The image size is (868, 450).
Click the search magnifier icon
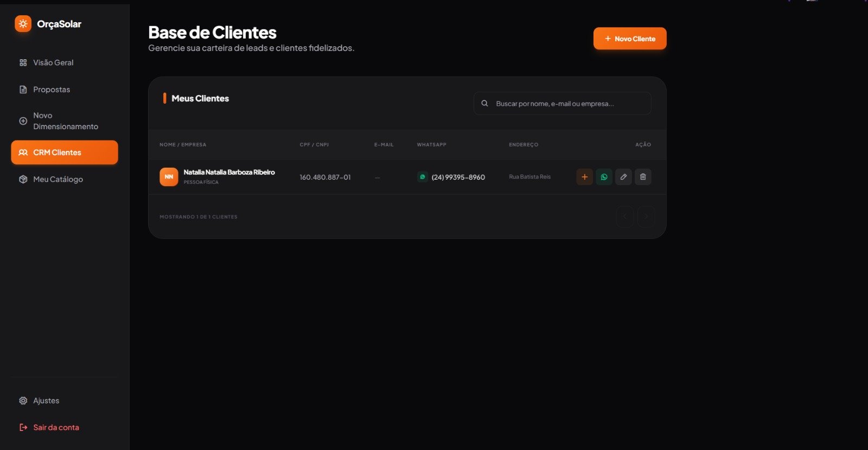coord(484,103)
